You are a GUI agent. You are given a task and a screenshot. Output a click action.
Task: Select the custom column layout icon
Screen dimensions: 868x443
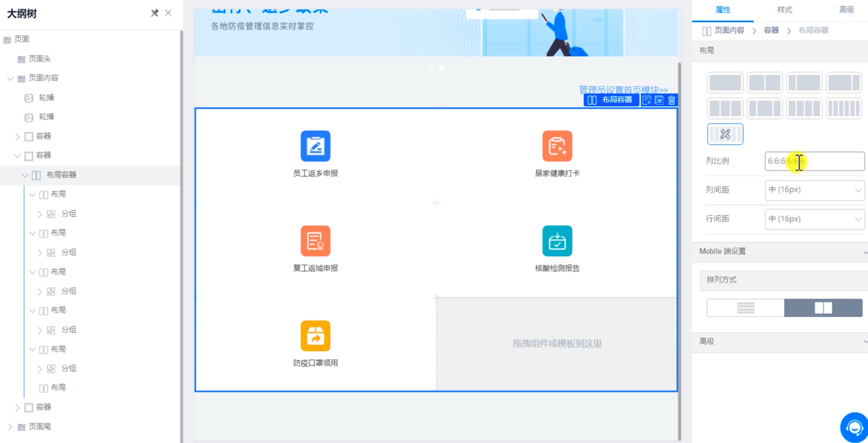coord(725,134)
